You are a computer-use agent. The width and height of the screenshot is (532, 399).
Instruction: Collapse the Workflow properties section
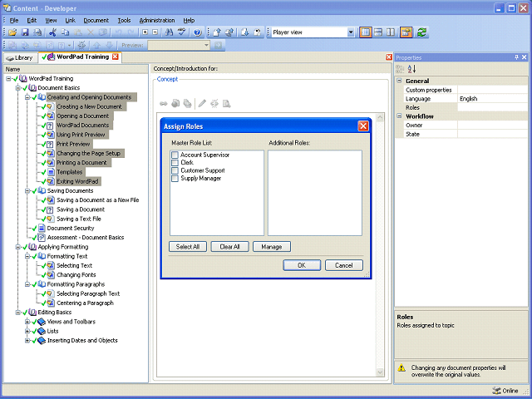pyautogui.click(x=399, y=116)
